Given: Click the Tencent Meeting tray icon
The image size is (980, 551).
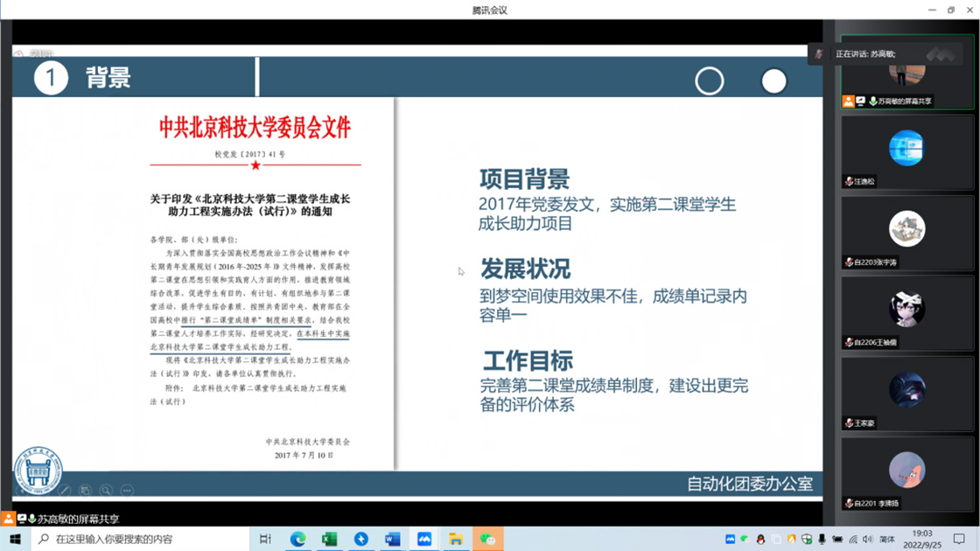Looking at the screenshot, I should click(730, 539).
